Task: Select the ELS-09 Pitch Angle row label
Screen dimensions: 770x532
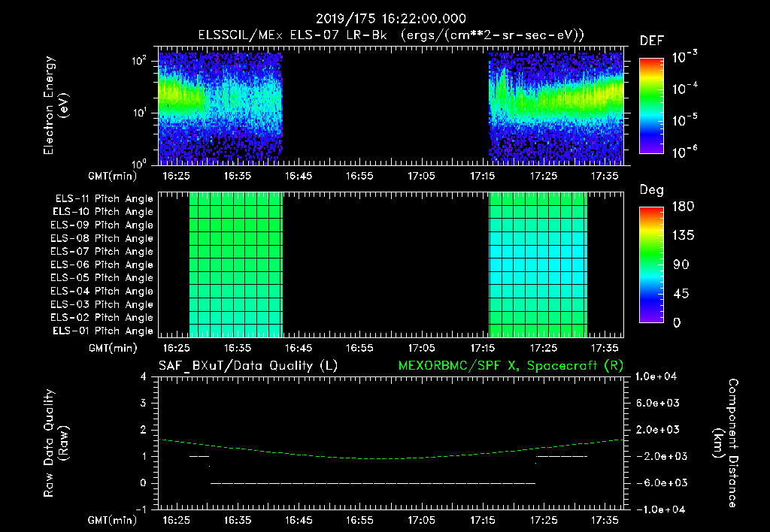Action: 102,225
